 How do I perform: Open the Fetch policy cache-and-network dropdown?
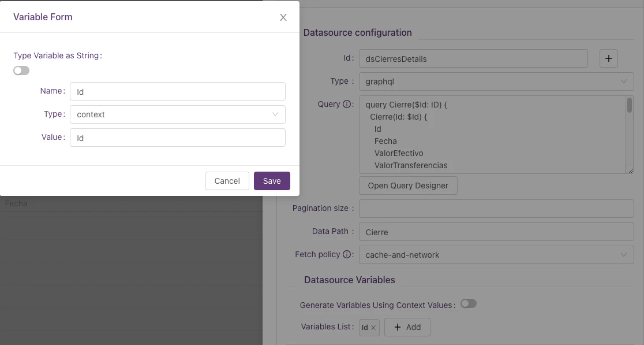[496, 255]
